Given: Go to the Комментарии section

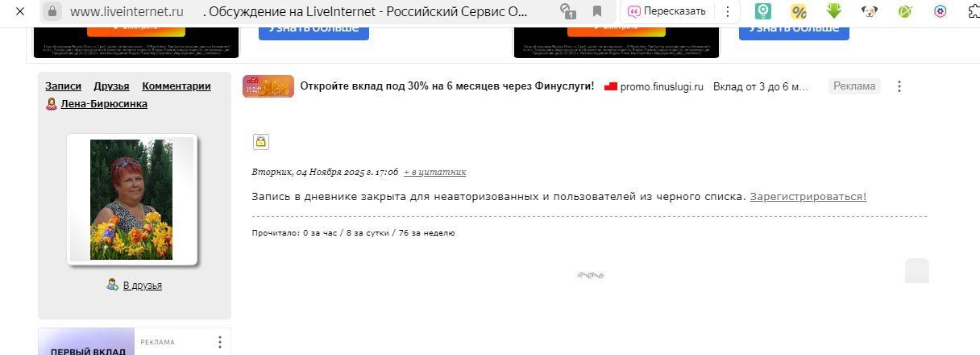Looking at the screenshot, I should 176,86.
